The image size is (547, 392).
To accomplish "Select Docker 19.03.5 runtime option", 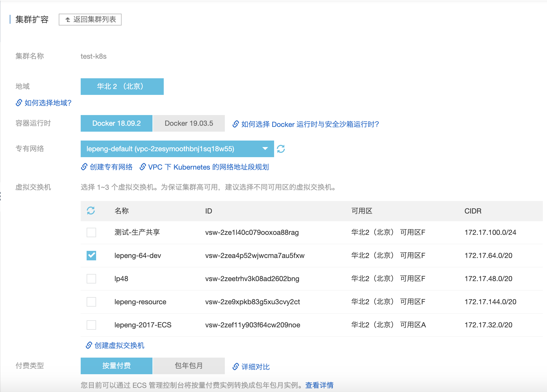I will point(189,123).
